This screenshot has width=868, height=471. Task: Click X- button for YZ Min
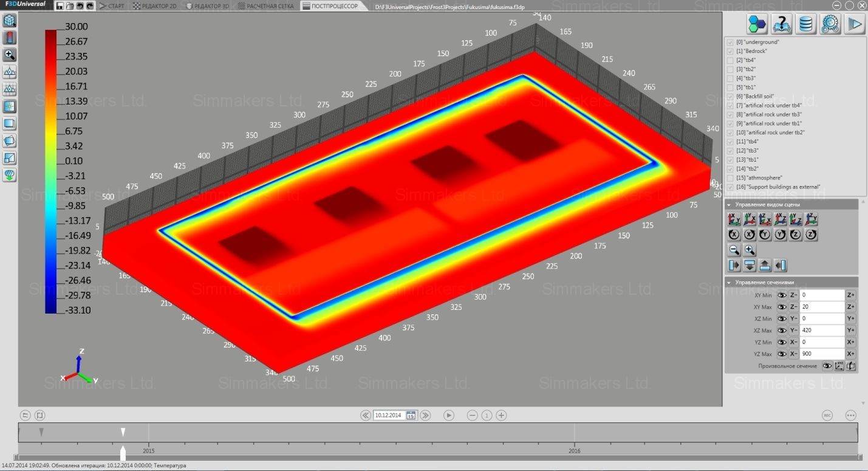coord(793,342)
